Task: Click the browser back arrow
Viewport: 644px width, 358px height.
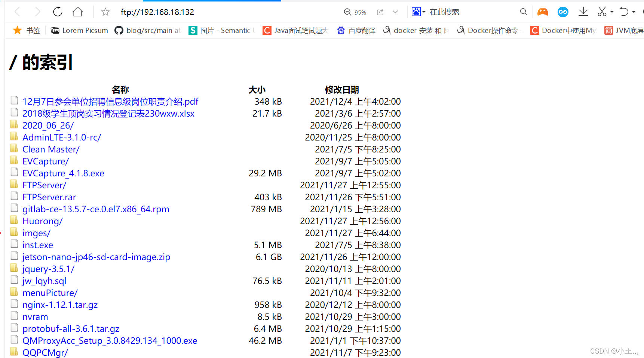Action: 17,12
